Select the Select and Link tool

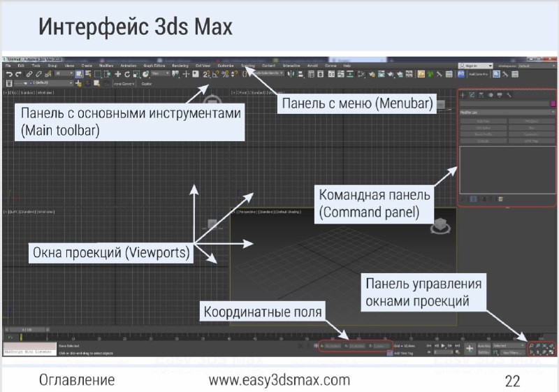(x=29, y=74)
